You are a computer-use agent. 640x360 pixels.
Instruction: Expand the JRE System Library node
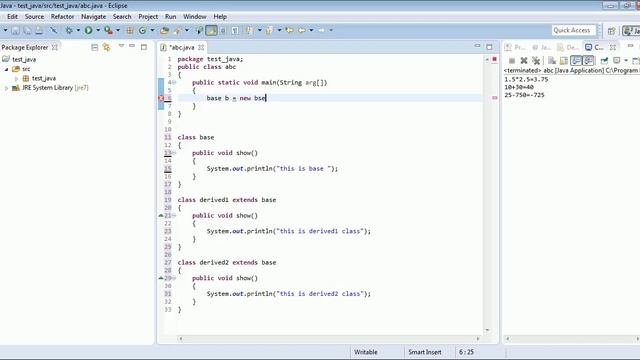pos(7,88)
